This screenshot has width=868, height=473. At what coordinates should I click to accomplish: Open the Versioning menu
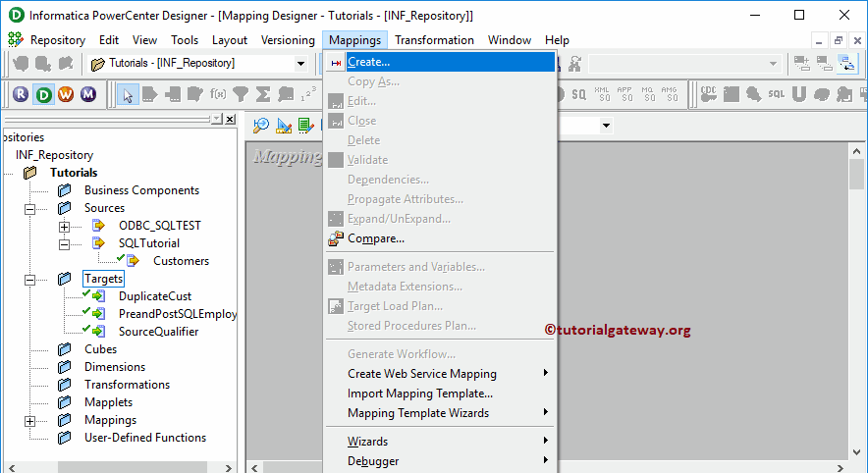click(x=288, y=40)
